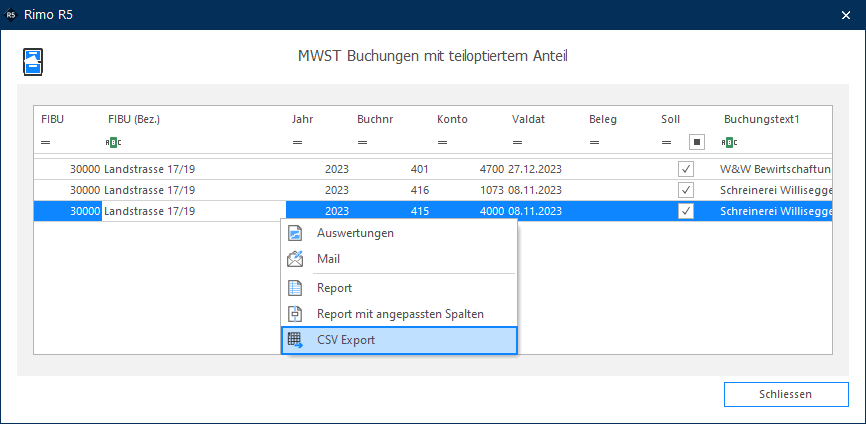The image size is (866, 424).
Task: Choose Auswertungen from the context menu
Action: (x=399, y=233)
